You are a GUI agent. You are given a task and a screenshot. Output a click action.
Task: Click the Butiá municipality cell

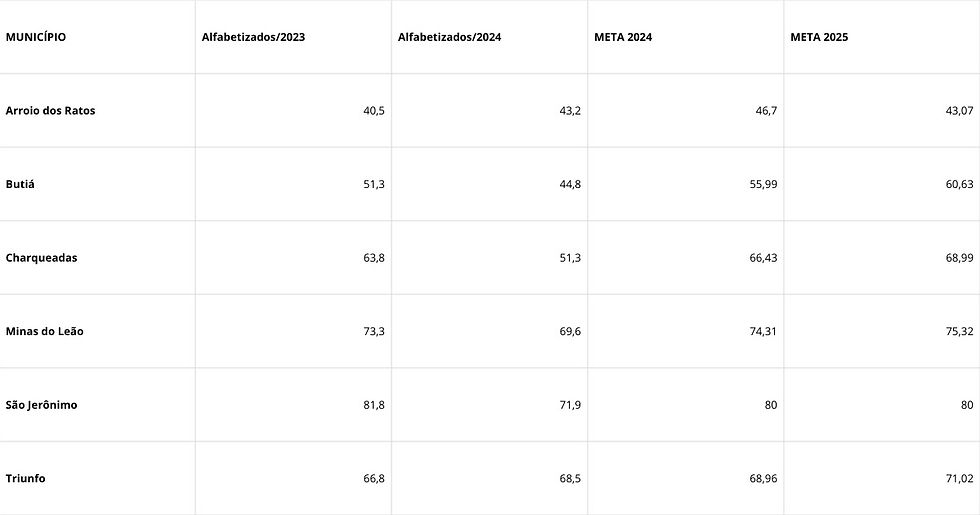click(x=21, y=185)
